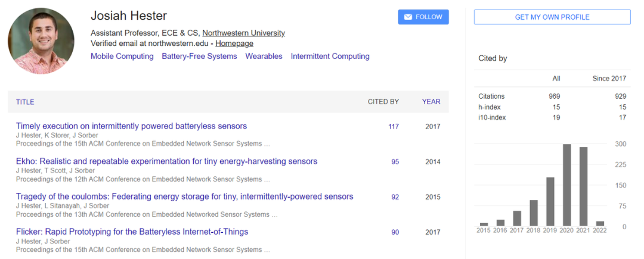This screenshot has width=644, height=259.
Task: View the 117 citations of first paper
Action: (x=394, y=127)
